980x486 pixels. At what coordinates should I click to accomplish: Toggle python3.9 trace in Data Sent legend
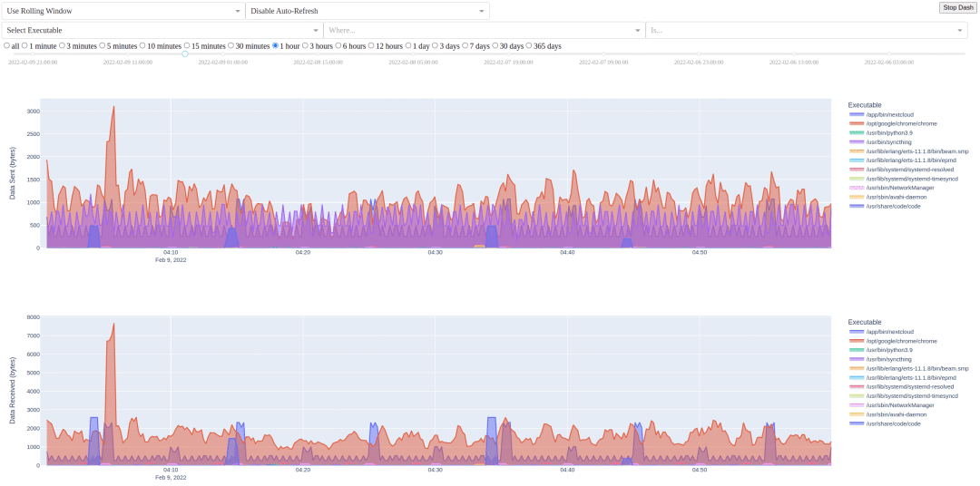point(880,132)
